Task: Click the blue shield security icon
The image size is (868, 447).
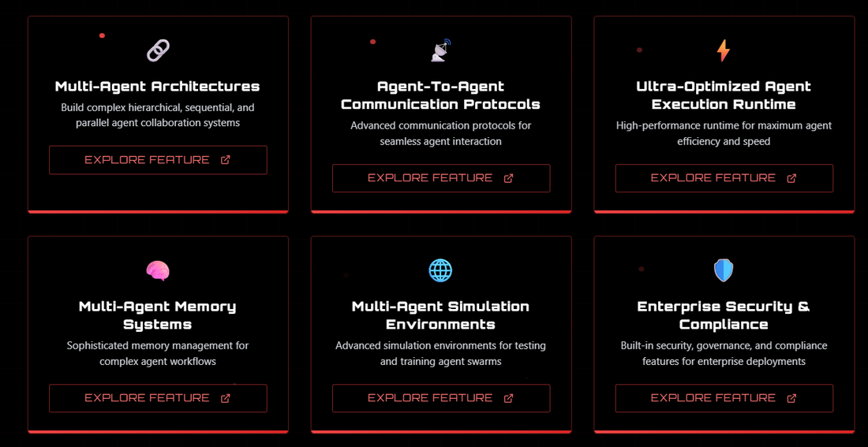Action: [x=724, y=271]
